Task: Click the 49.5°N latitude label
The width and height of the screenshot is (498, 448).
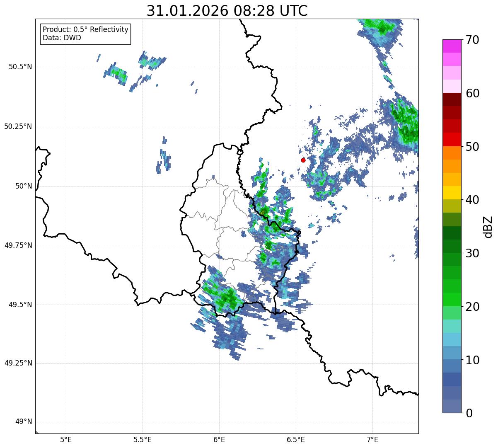Action: (x=20, y=305)
